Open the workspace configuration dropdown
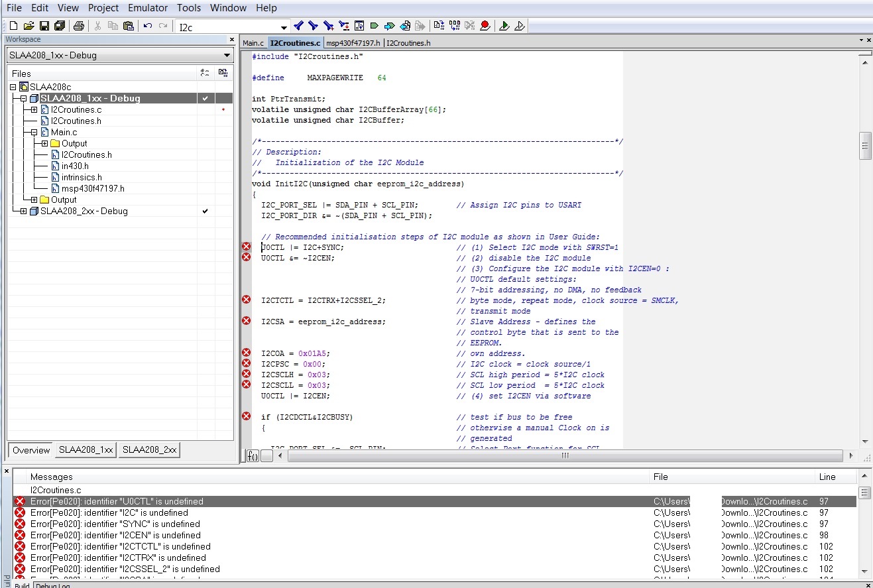Image resolution: width=873 pixels, height=588 pixels. [227, 56]
